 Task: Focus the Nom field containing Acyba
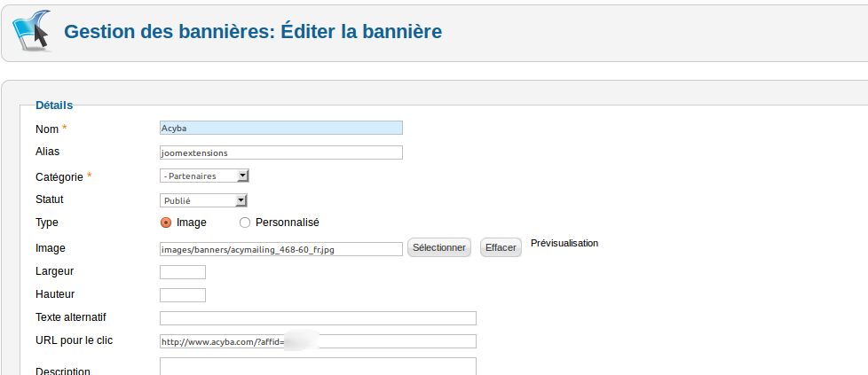280,128
